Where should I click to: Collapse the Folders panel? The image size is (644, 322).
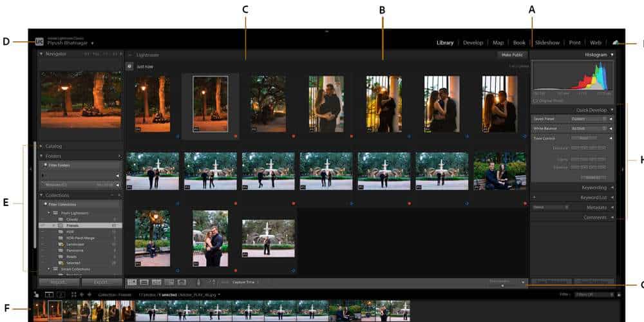pyautogui.click(x=41, y=156)
